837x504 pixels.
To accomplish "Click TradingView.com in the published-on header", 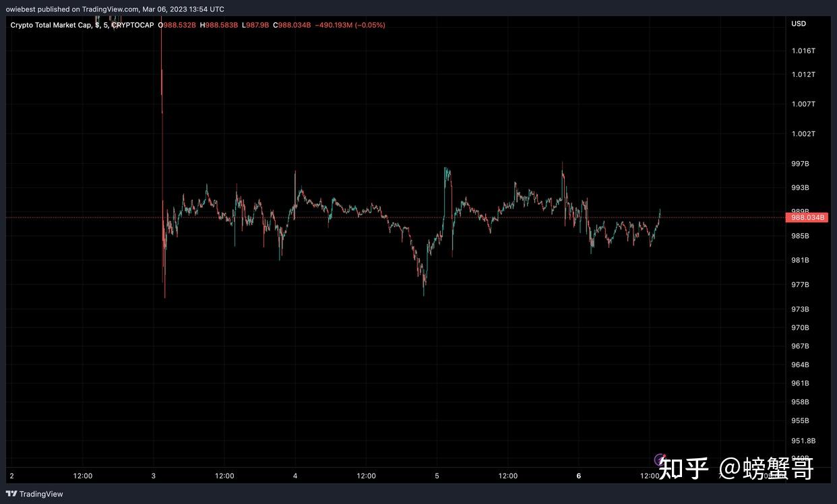I will [x=111, y=9].
